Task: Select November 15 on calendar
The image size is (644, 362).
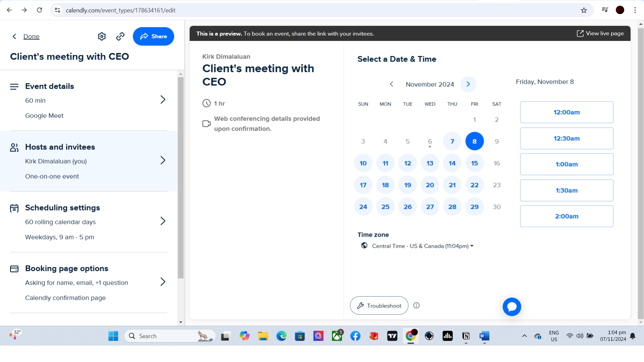Action: pyautogui.click(x=474, y=163)
